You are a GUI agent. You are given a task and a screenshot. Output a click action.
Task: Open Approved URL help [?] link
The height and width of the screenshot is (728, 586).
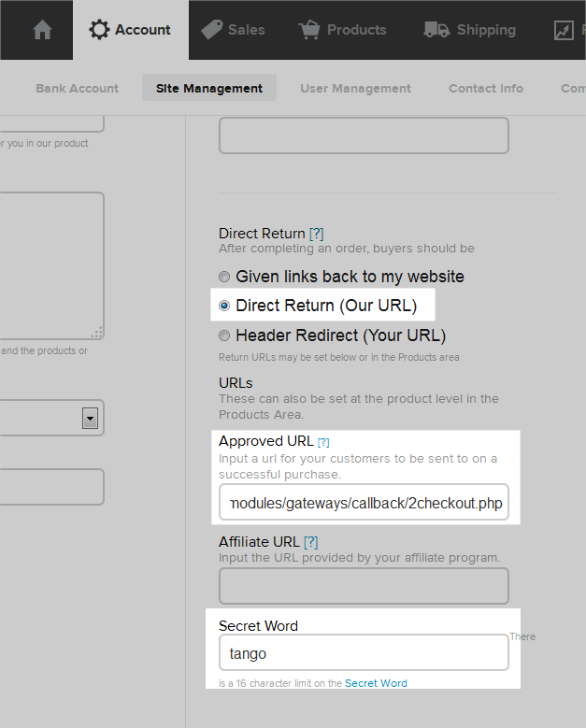(323, 442)
